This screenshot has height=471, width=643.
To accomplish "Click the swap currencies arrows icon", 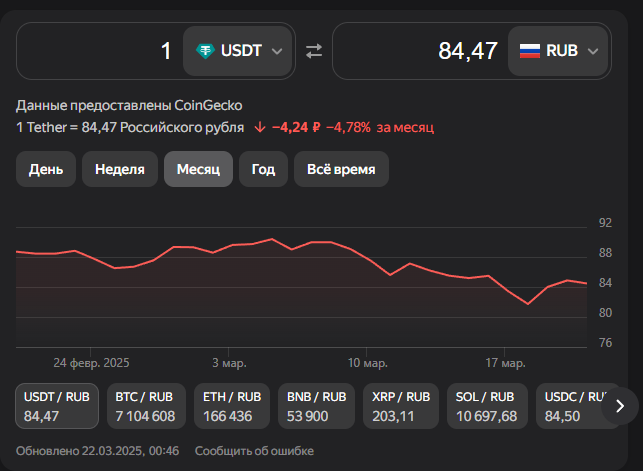I will 314,51.
